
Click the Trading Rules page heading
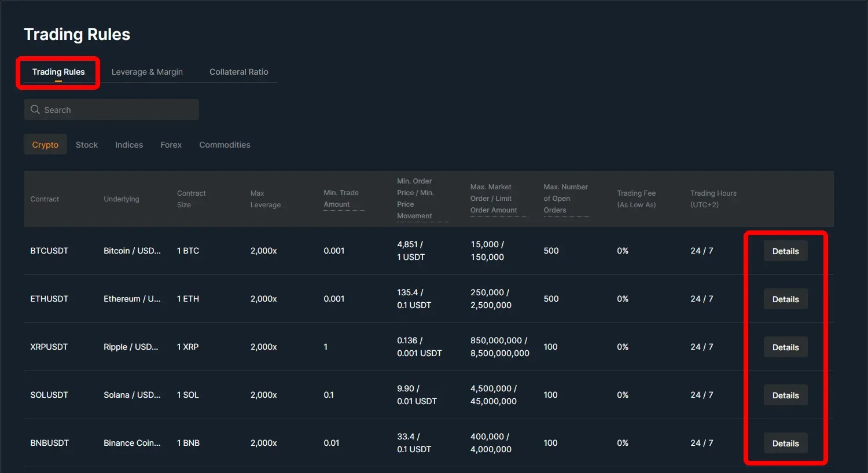[77, 35]
